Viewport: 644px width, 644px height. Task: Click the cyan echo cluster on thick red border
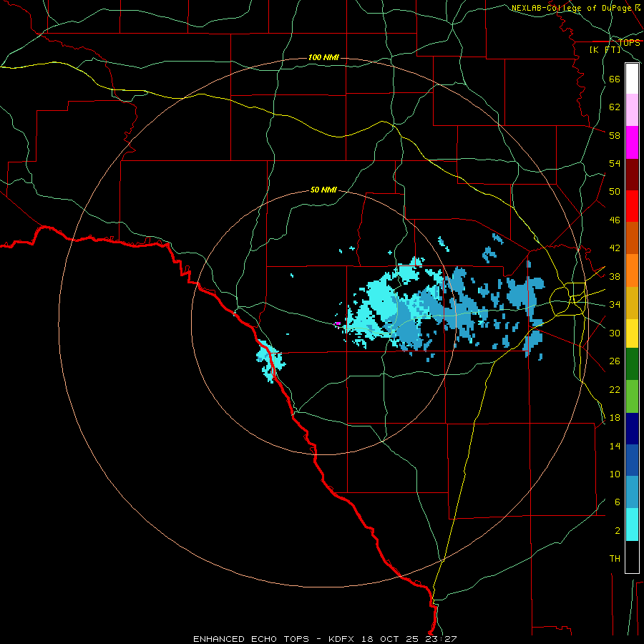pos(270,360)
